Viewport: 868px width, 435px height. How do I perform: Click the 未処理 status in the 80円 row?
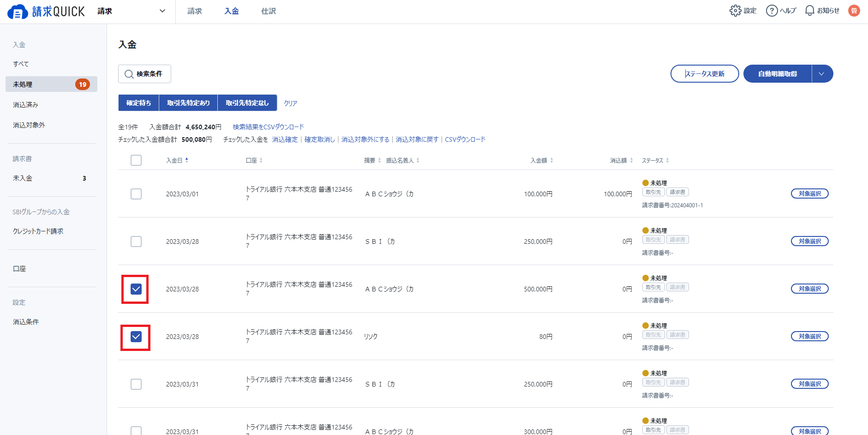coord(655,326)
